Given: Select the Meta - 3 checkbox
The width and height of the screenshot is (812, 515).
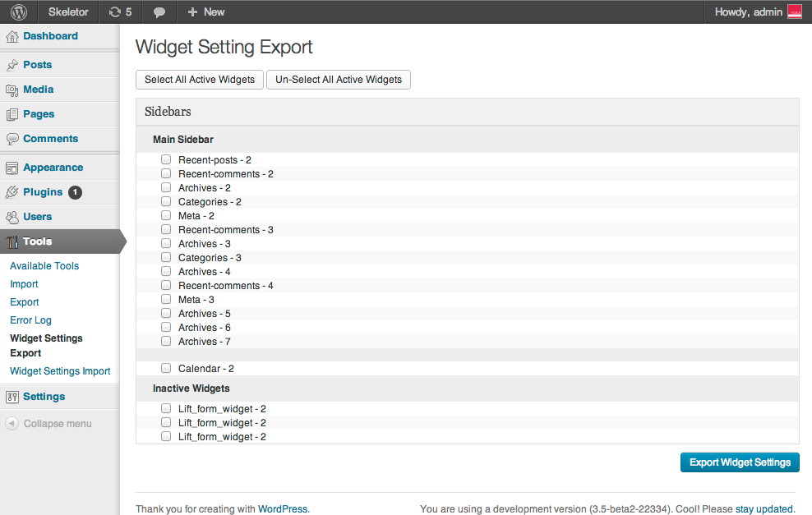Looking at the screenshot, I should pyautogui.click(x=166, y=299).
